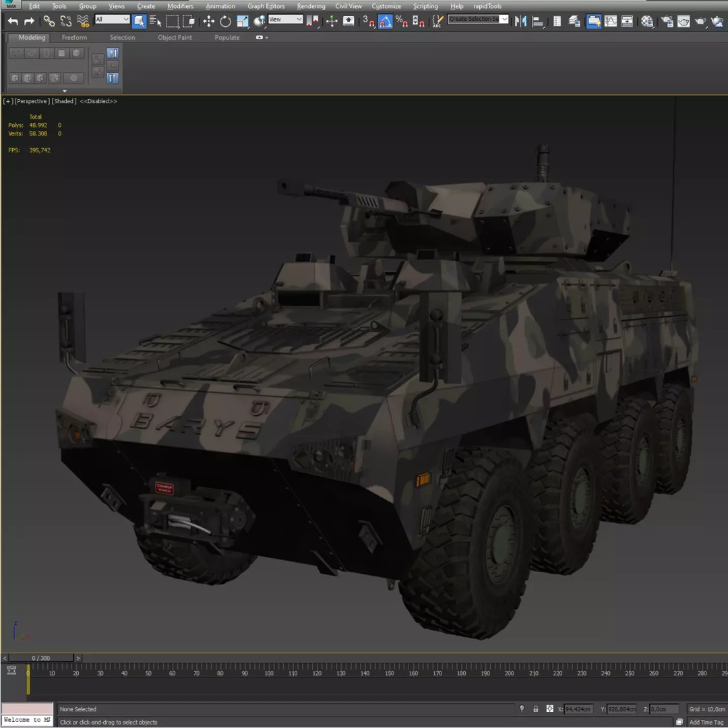This screenshot has height=728, width=728.
Task: Click the Undo arrow in the toolbar
Action: tap(13, 22)
